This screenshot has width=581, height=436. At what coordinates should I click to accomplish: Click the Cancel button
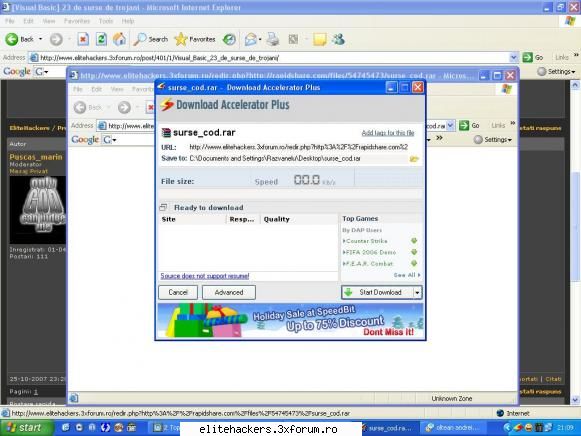[x=178, y=292]
